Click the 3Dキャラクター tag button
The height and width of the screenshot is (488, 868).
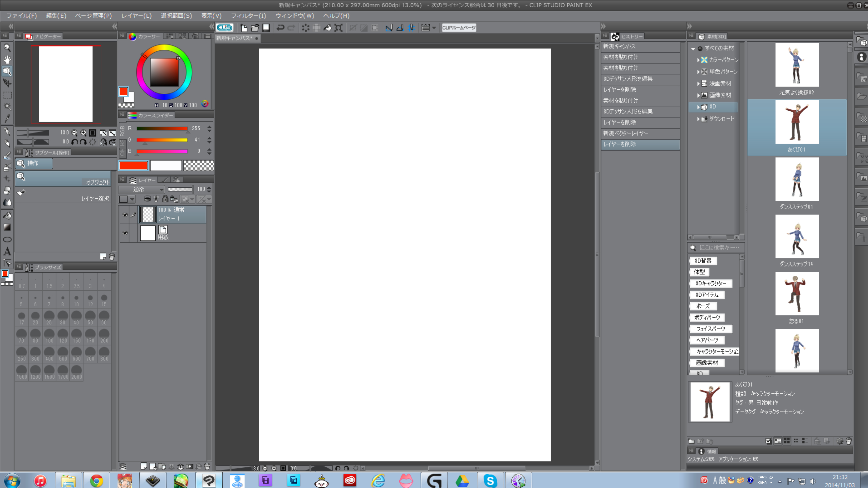710,283
